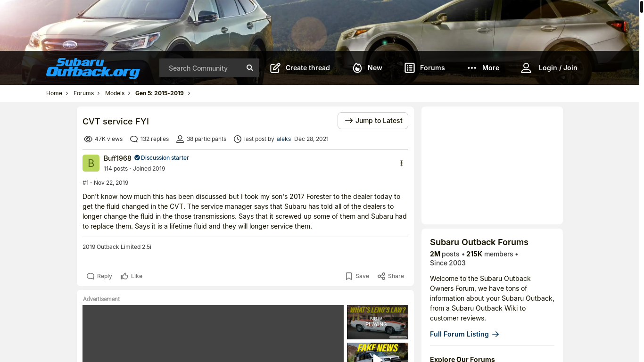Click the eye views icon
The image size is (644, 362).
click(x=88, y=139)
